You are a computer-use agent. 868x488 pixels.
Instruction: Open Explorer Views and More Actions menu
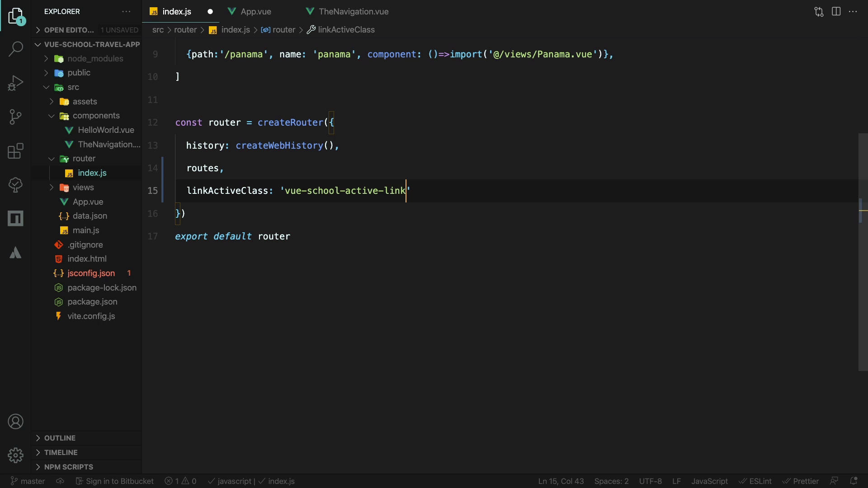pos(126,12)
